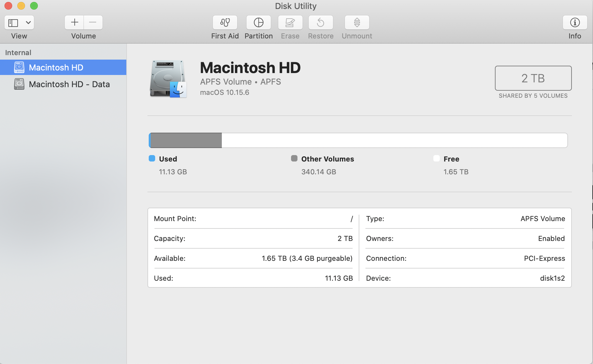Select Macintosh HD - Data volume
The image size is (593, 364).
click(63, 84)
